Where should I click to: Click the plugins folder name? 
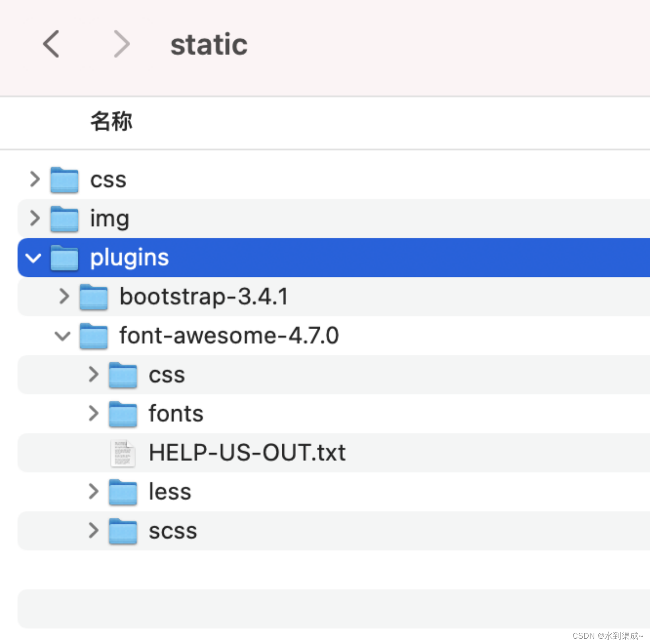click(130, 258)
